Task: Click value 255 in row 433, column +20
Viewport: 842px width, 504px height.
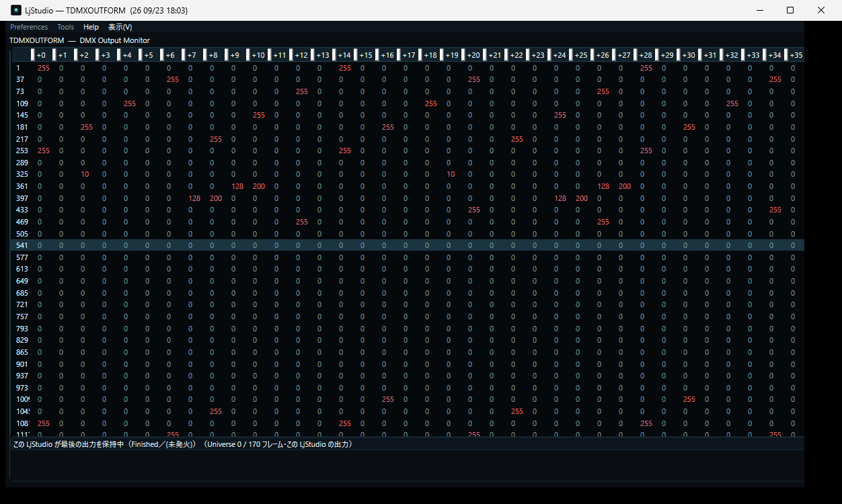Action: [x=474, y=210]
